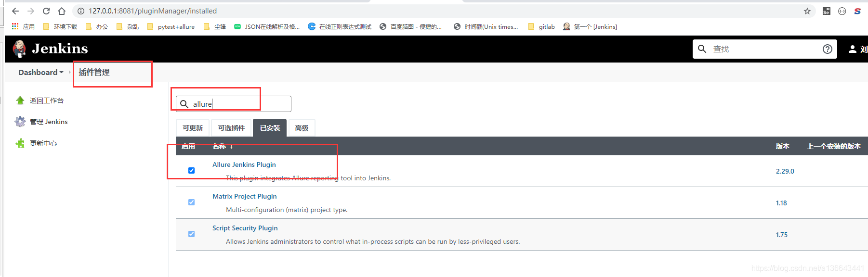Screen dimensions: 868x277
Task: Reload the page with refresh icon
Action: pos(46,11)
